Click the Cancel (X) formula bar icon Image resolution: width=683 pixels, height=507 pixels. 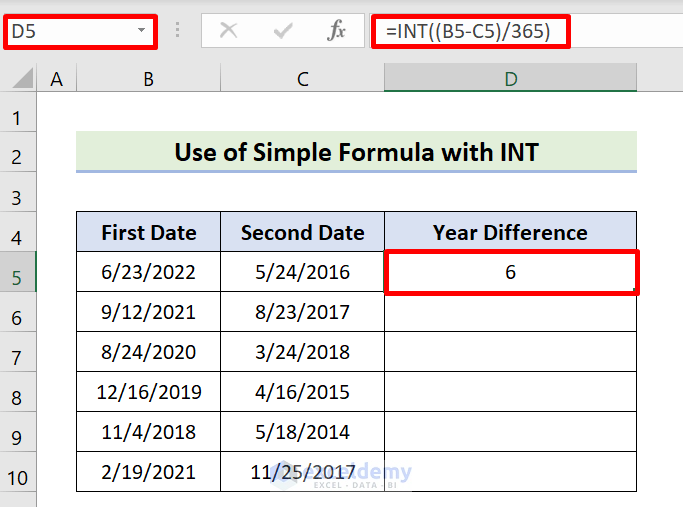point(228,31)
